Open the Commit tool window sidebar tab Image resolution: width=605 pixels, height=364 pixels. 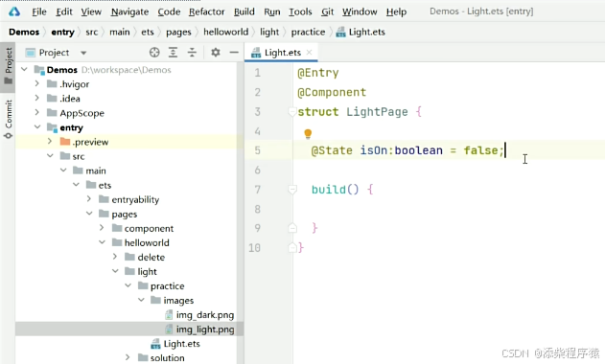[x=8, y=119]
